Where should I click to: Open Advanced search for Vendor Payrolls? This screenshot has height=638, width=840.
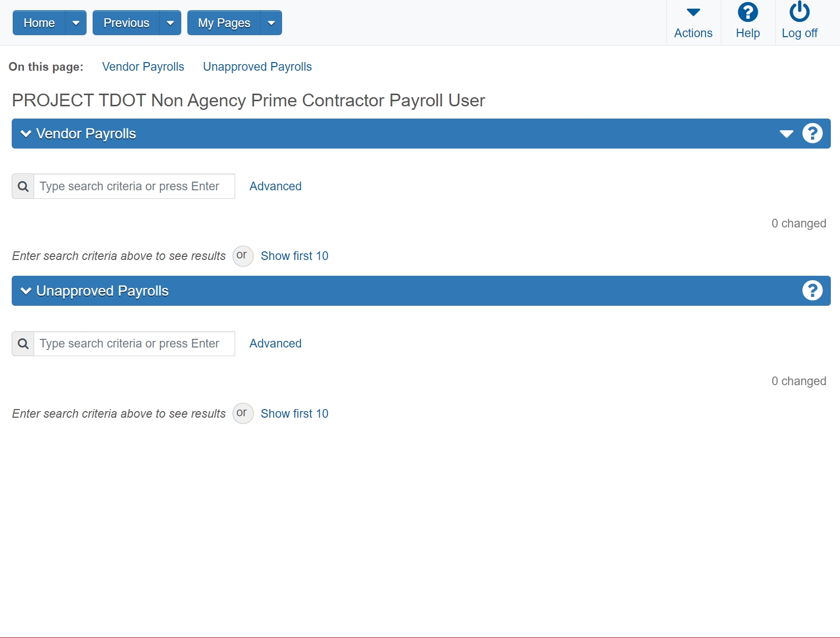[275, 186]
